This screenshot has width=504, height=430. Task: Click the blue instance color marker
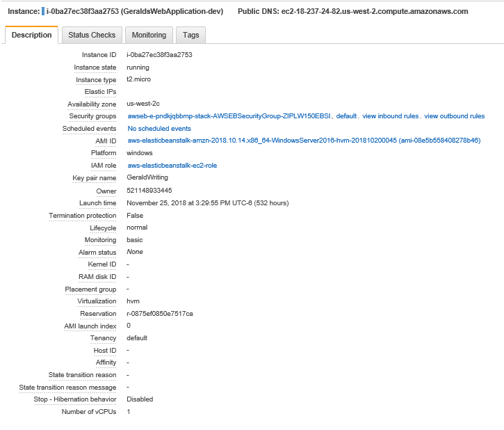[x=43, y=11]
